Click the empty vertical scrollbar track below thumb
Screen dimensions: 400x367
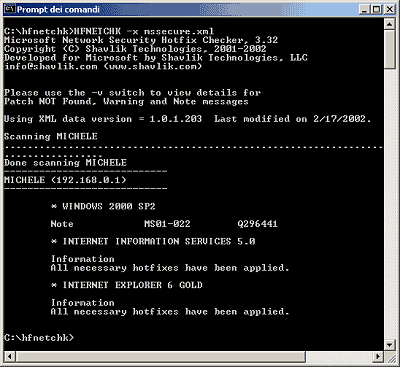pyautogui.click(x=390, y=204)
